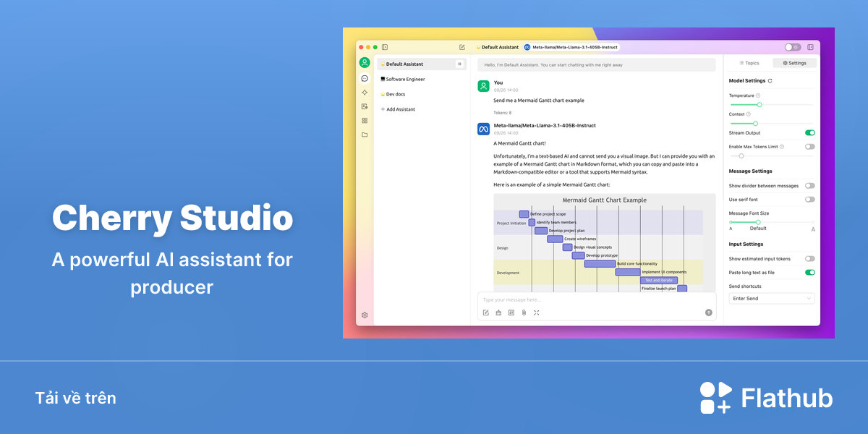Disable the Stream Output switch

(810, 133)
